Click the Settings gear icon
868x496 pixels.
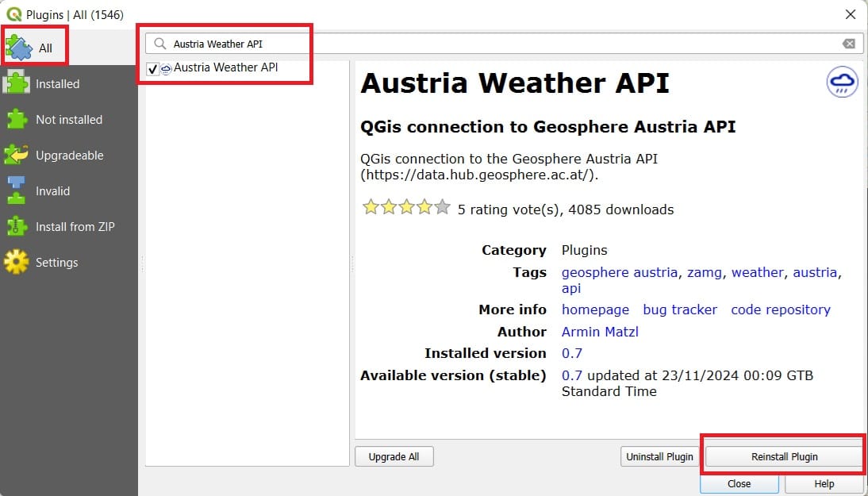click(x=17, y=262)
